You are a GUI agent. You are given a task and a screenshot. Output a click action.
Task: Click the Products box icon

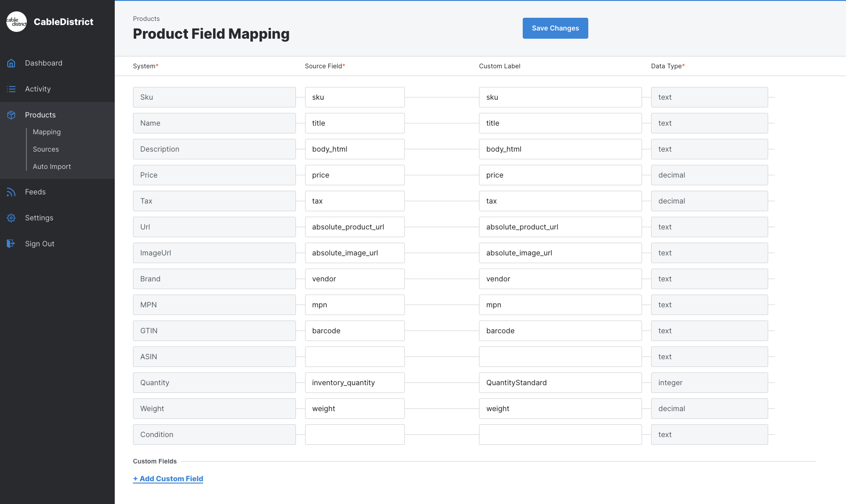pos(11,115)
